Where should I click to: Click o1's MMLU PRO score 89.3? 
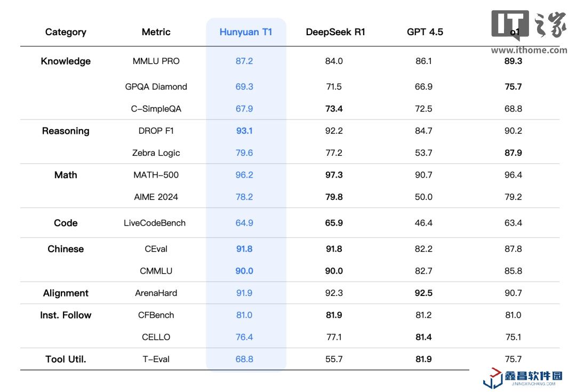click(513, 61)
